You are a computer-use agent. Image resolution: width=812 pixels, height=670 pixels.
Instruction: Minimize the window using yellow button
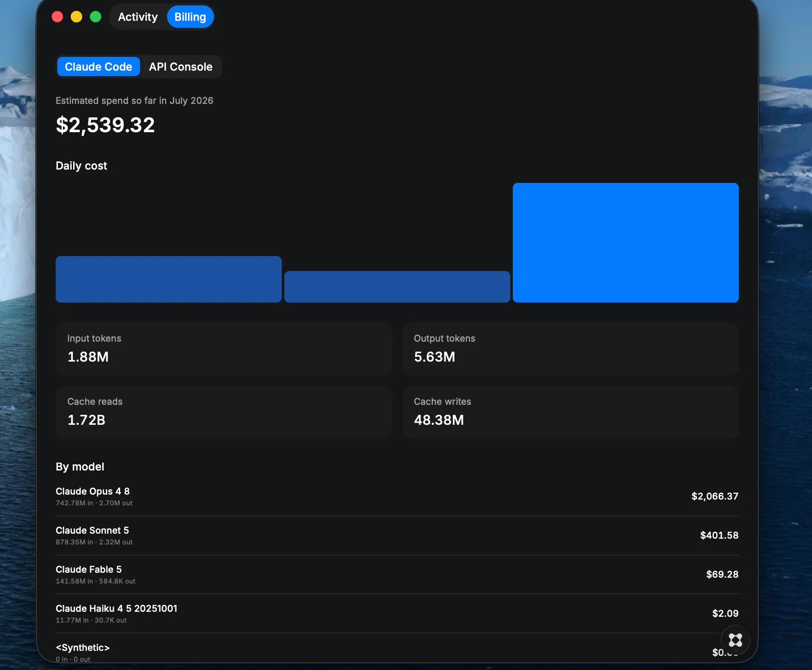pyautogui.click(x=76, y=17)
